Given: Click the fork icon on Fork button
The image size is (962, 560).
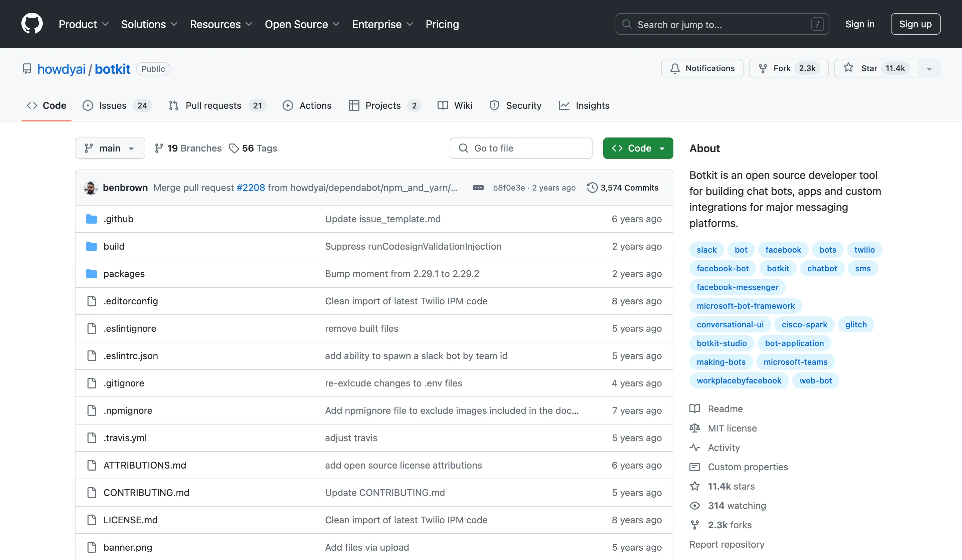Looking at the screenshot, I should click(x=763, y=68).
